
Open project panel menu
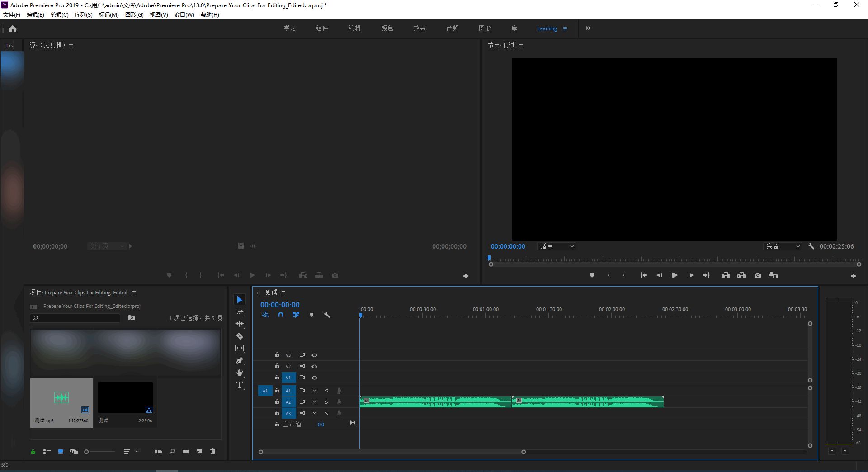tap(134, 293)
